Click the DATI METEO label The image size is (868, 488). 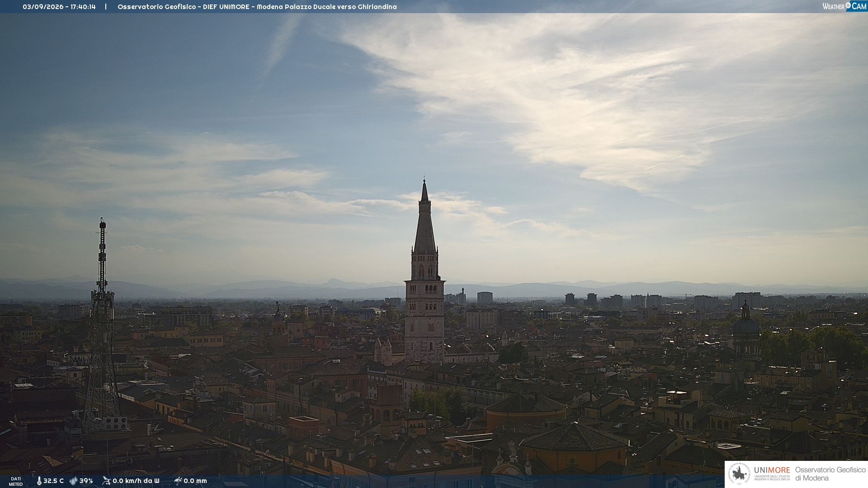16,481
